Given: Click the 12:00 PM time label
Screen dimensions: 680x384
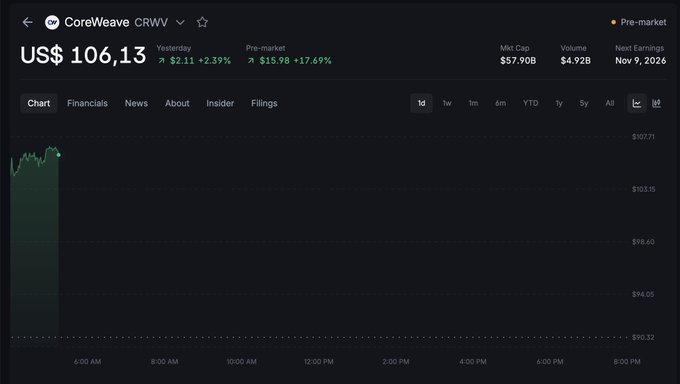Looking at the screenshot, I should tap(319, 361).
